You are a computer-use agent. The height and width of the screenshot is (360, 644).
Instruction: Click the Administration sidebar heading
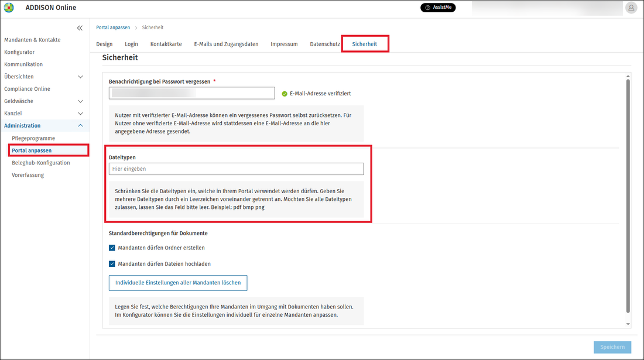(22, 126)
